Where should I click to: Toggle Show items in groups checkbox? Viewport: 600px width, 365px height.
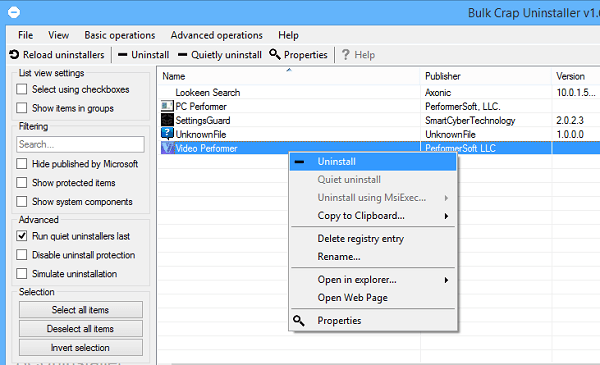22,108
